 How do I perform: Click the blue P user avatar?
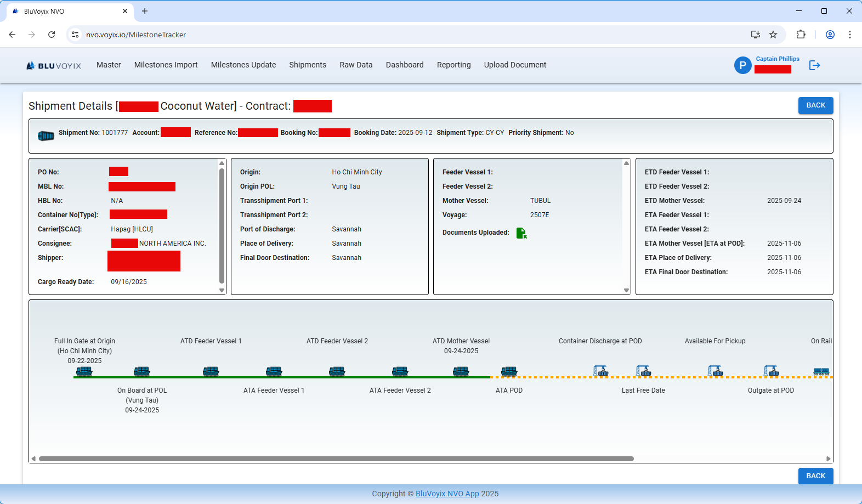click(x=742, y=65)
